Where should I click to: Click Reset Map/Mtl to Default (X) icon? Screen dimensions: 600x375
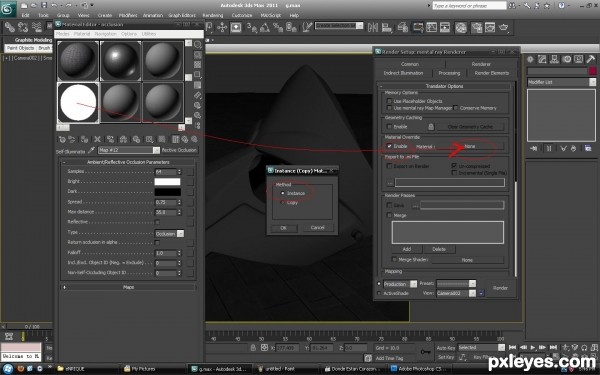(x=97, y=139)
